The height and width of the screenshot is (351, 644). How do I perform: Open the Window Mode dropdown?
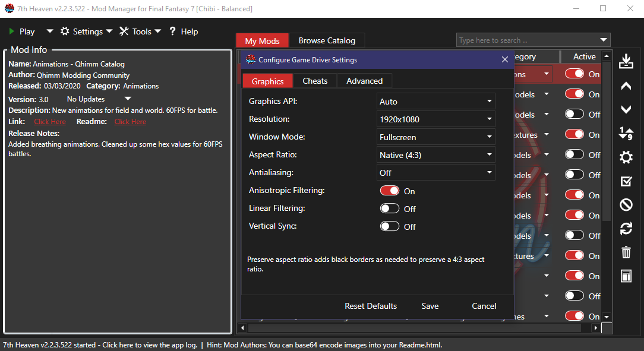tap(435, 137)
